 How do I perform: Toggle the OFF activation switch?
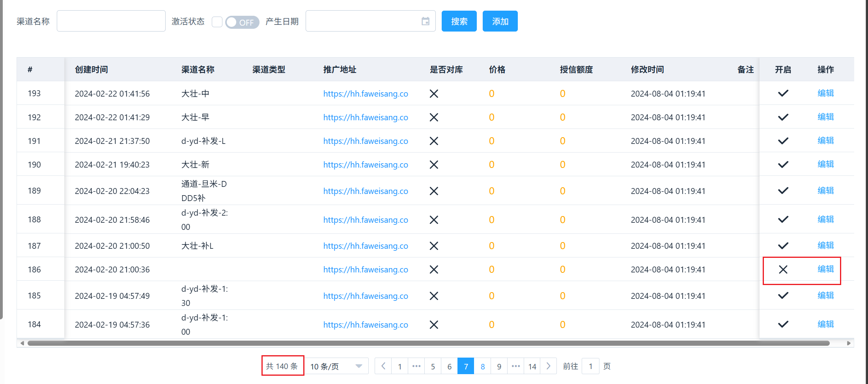click(x=242, y=22)
